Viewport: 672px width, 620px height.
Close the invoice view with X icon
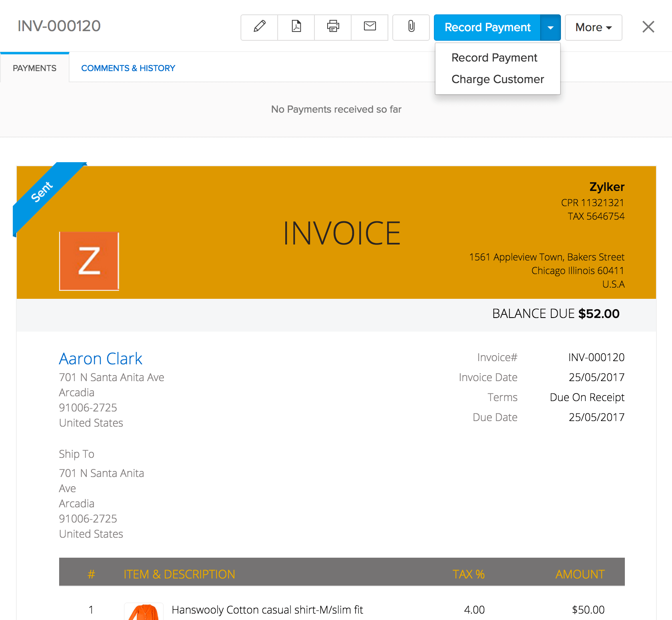(648, 27)
